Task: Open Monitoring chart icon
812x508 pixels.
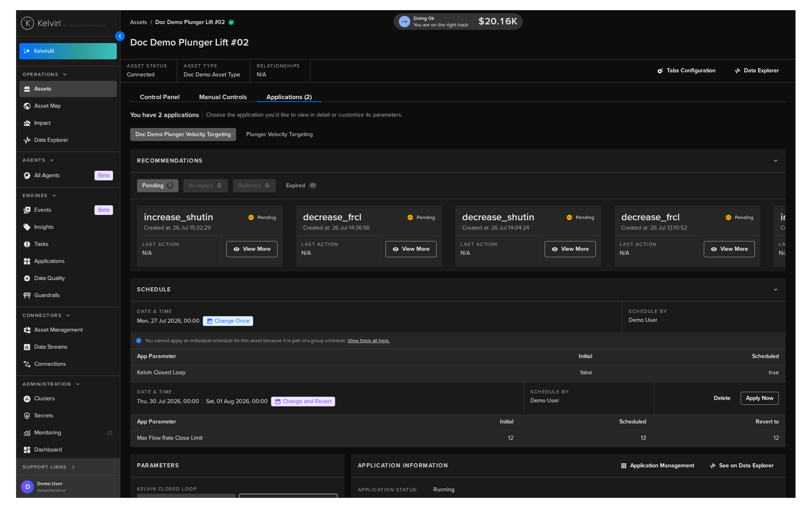Action: [x=27, y=433]
